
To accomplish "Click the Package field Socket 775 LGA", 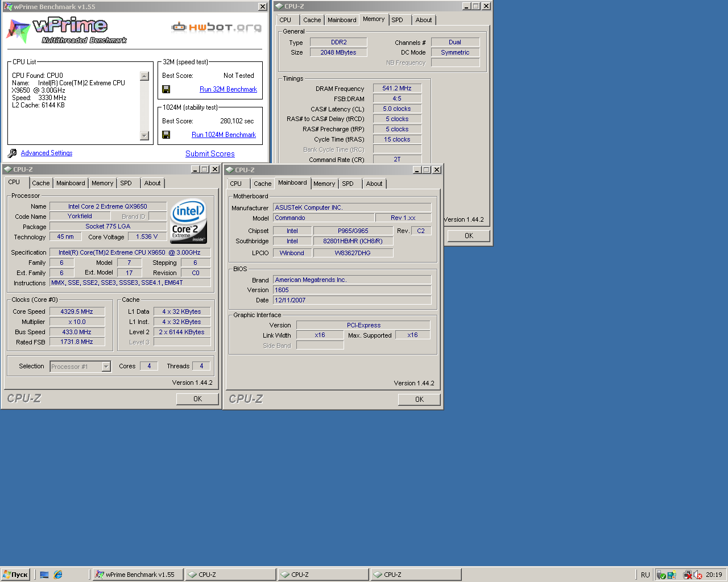I will click(x=108, y=226).
